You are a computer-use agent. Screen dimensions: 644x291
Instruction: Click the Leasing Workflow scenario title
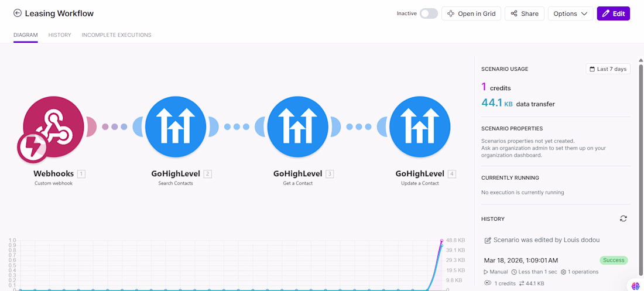coord(59,13)
